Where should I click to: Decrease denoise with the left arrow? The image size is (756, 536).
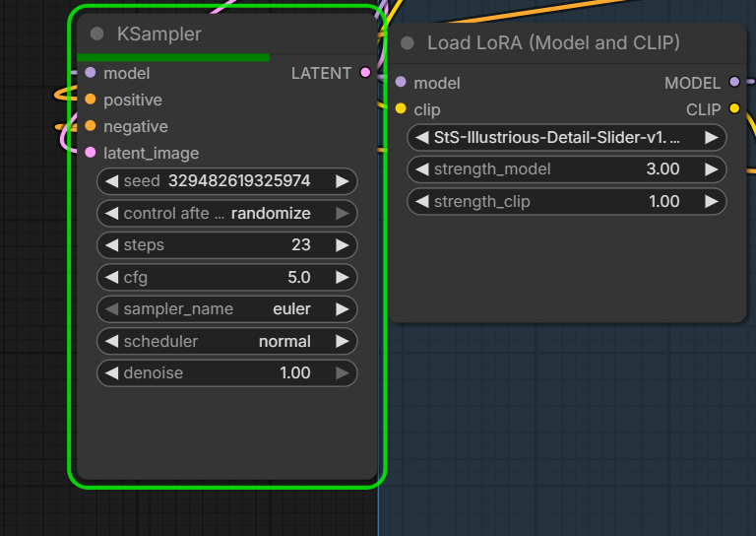tap(112, 372)
